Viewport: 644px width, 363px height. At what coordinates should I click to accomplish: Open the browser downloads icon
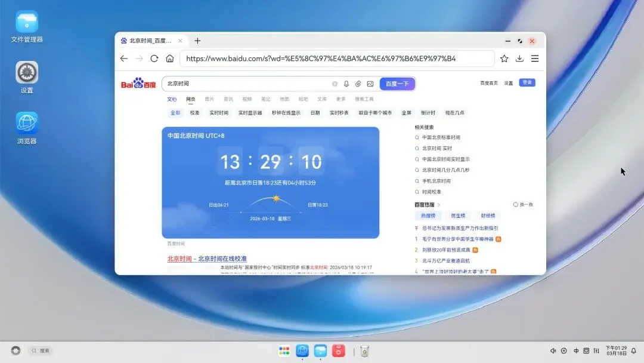(x=519, y=59)
